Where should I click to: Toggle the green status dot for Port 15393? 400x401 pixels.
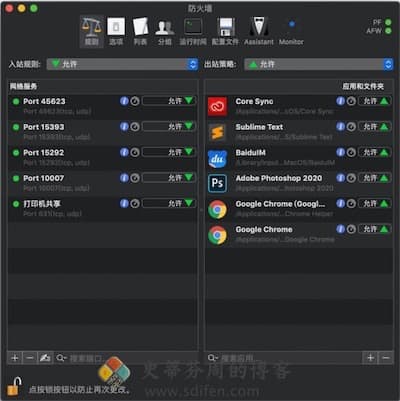point(16,127)
